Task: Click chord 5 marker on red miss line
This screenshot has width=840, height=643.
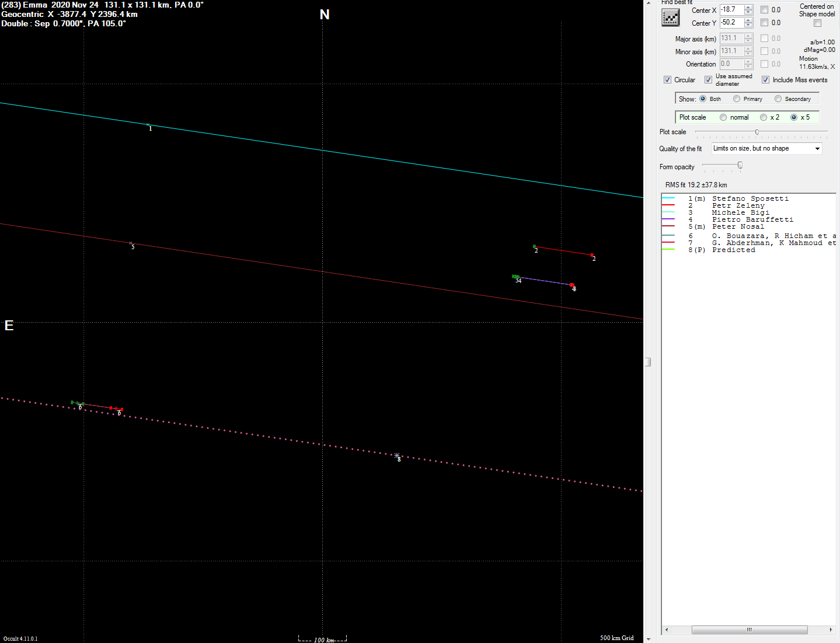Action: click(x=131, y=243)
